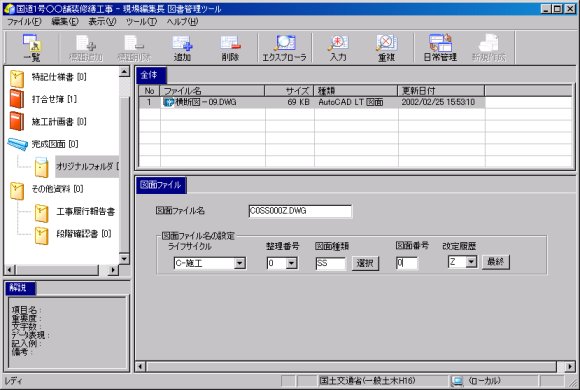Image resolution: width=580 pixels, height=390 pixels.
Task: Open the 改定履歴 Z dropdown
Action: click(471, 262)
